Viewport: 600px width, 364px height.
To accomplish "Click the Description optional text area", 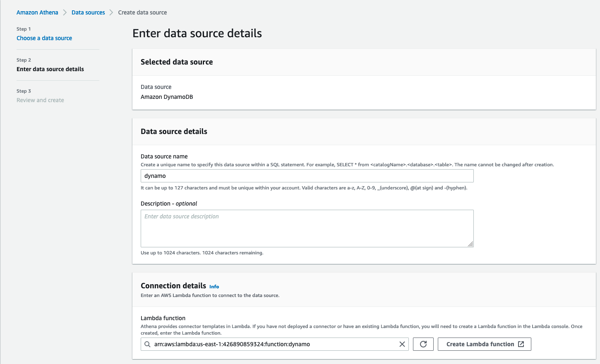I will coord(307,227).
